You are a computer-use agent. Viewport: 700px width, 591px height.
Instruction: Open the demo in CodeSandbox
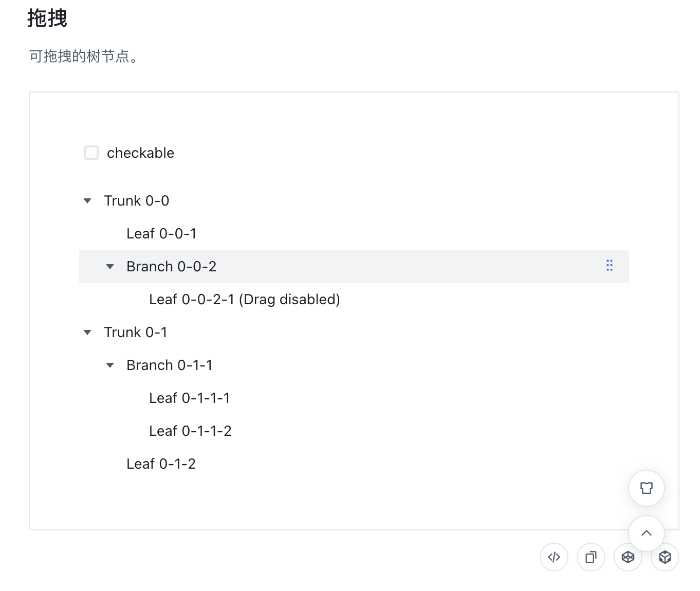click(x=628, y=557)
